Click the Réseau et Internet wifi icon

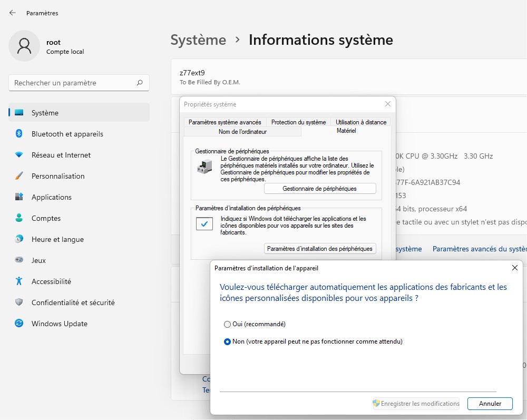(x=19, y=155)
